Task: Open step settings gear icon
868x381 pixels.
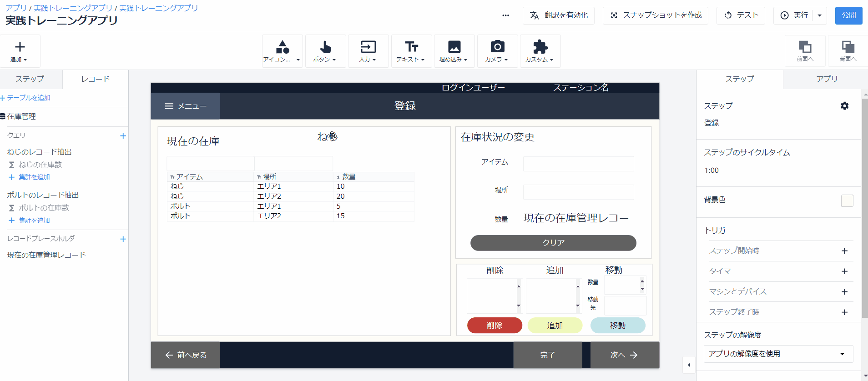Action: click(844, 106)
